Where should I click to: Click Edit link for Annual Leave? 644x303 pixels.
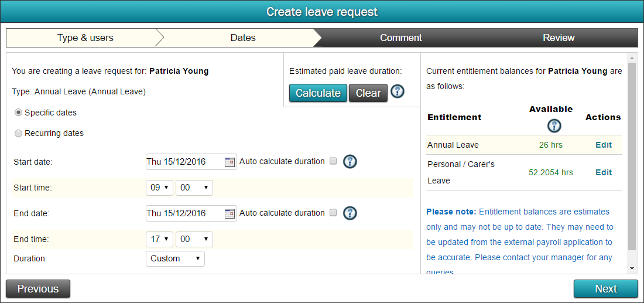coord(604,145)
